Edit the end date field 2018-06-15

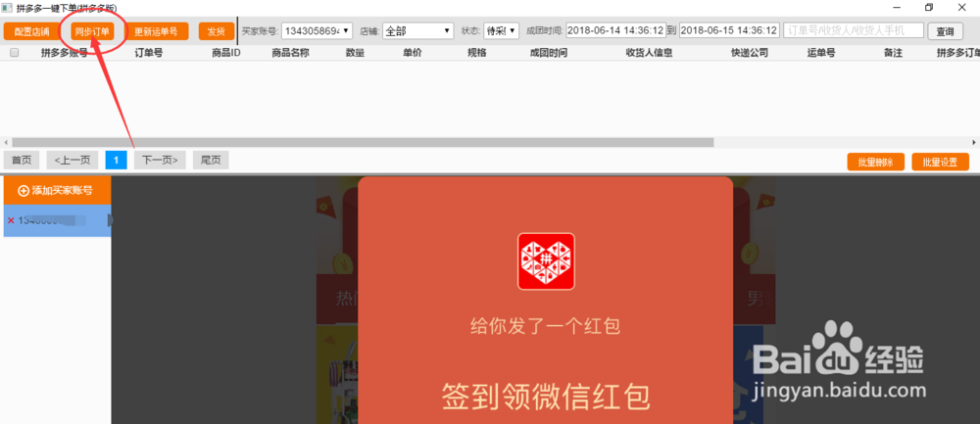coord(729,30)
